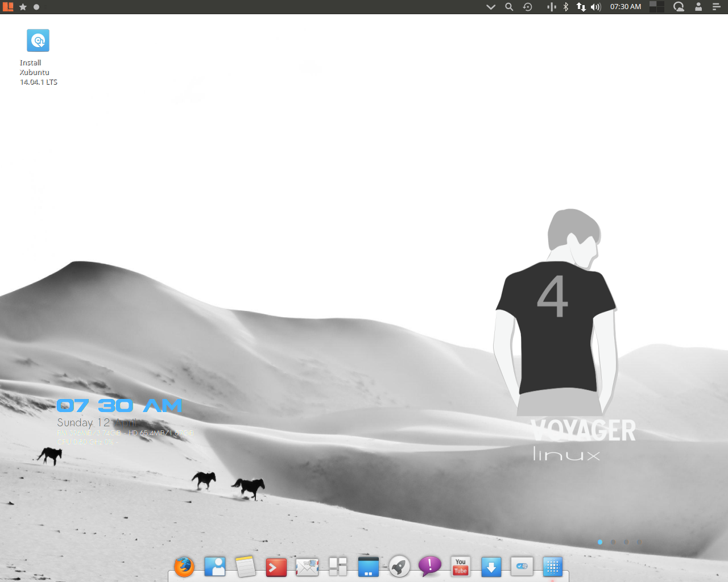This screenshot has width=728, height=582.
Task: Open the network connections indicator
Action: (x=581, y=7)
